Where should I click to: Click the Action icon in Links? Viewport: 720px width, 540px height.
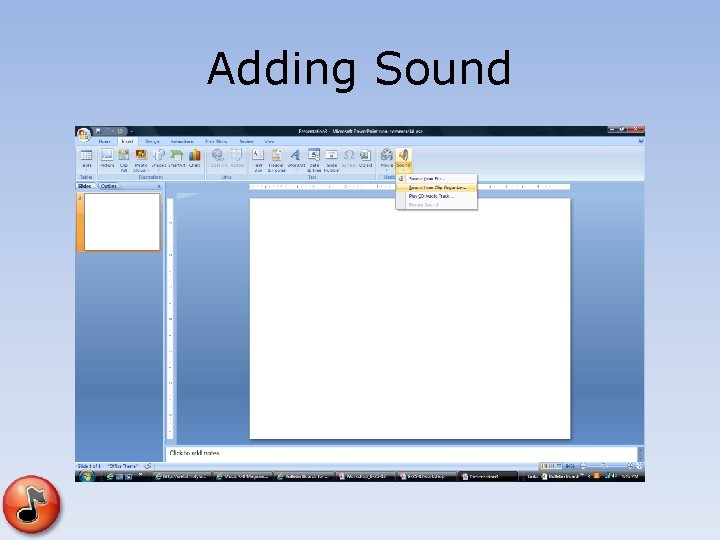pyautogui.click(x=236, y=155)
